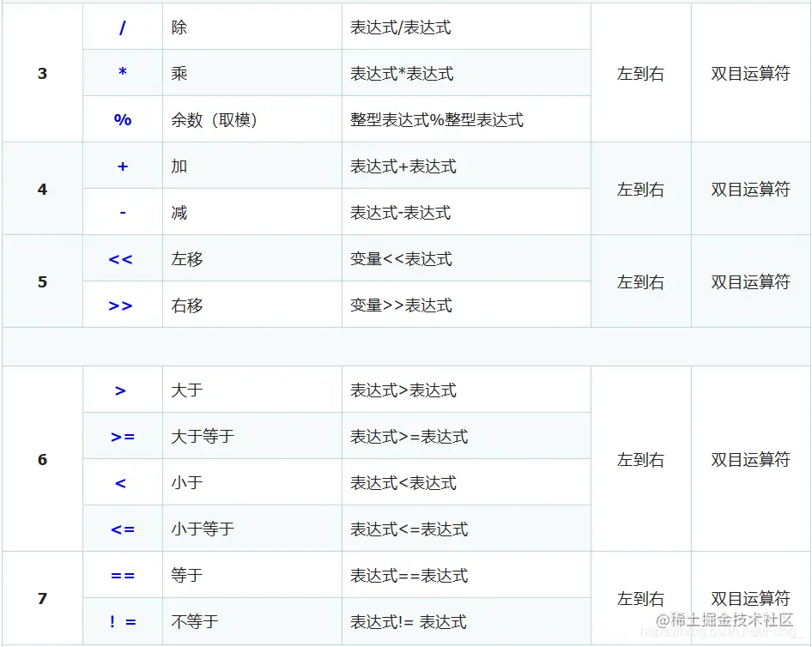Click the "<" less-than operator
This screenshot has width=812, height=647.
point(122,481)
